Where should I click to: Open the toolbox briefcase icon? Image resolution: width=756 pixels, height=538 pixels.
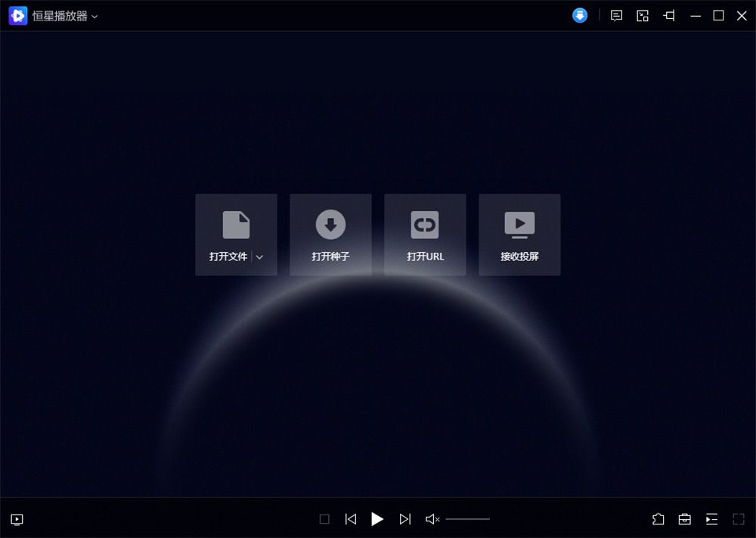tap(685, 519)
